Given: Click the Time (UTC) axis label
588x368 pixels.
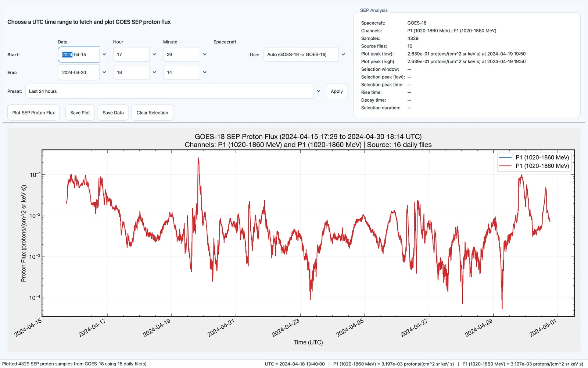Looking at the screenshot, I should 308,342.
